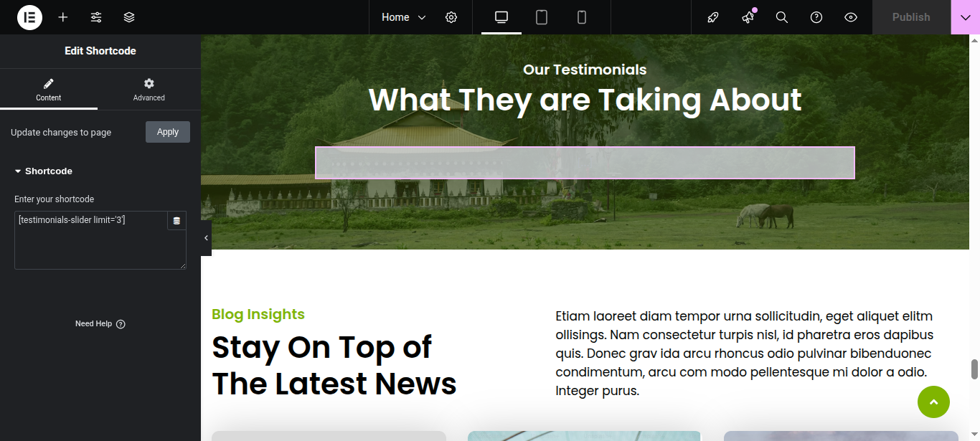Open page settings gear icon
The image size is (980, 441).
(451, 17)
